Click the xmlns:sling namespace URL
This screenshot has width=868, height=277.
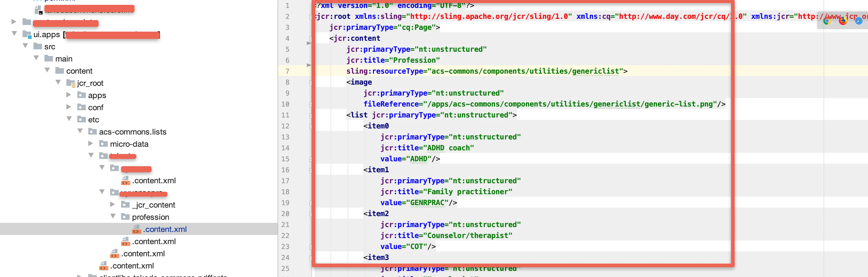tap(489, 16)
